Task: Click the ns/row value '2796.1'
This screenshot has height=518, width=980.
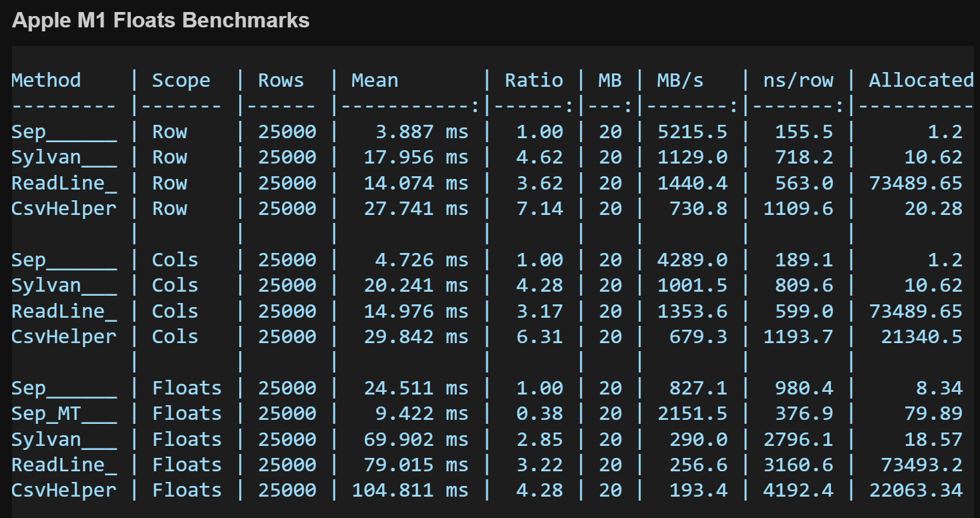Action: 798,439
